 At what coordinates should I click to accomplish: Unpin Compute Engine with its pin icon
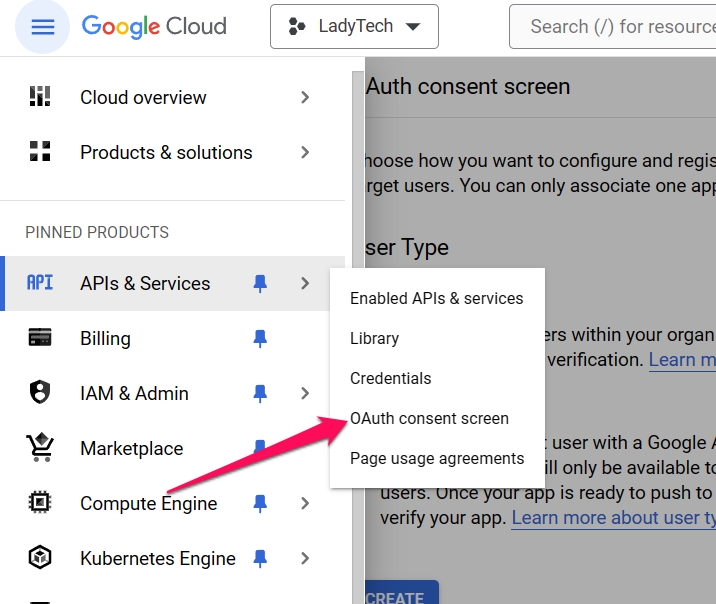[260, 504]
